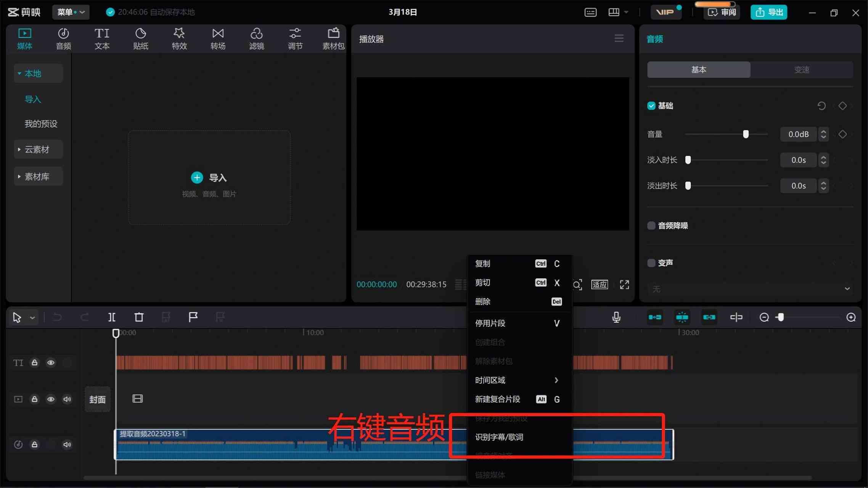868x488 pixels.
Task: Click the split/cut clip icon in toolbar
Action: (111, 316)
